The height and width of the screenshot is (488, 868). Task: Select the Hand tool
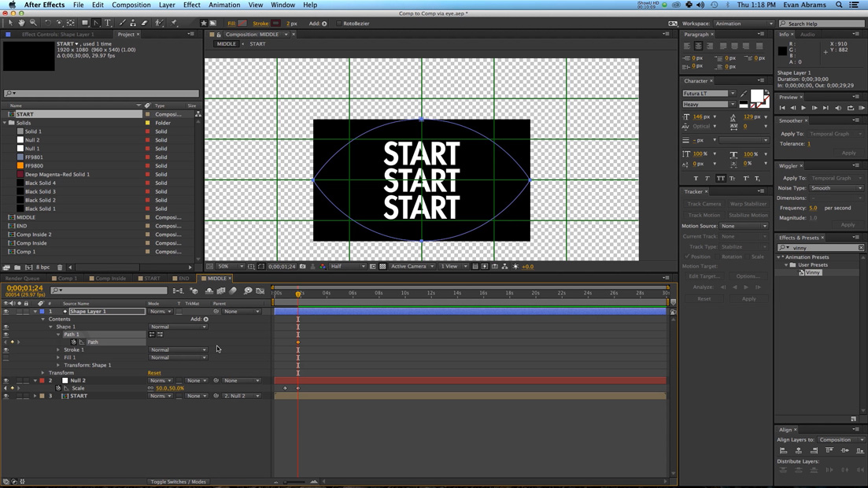pyautogui.click(x=21, y=24)
